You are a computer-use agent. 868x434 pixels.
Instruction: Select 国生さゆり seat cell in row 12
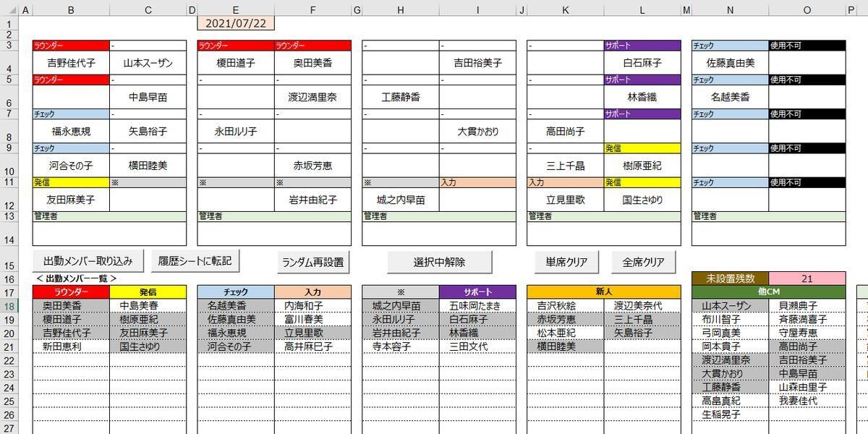(x=642, y=200)
